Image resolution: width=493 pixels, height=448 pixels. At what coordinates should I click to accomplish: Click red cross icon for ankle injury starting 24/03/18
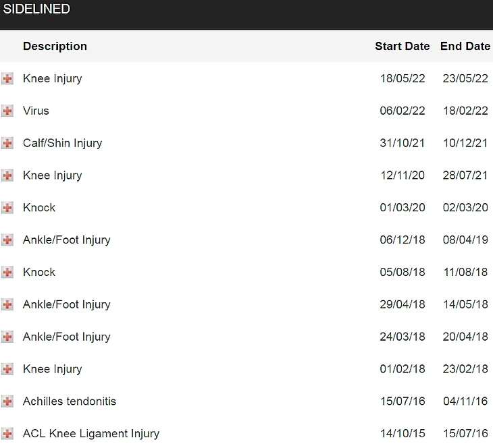pyautogui.click(x=7, y=337)
